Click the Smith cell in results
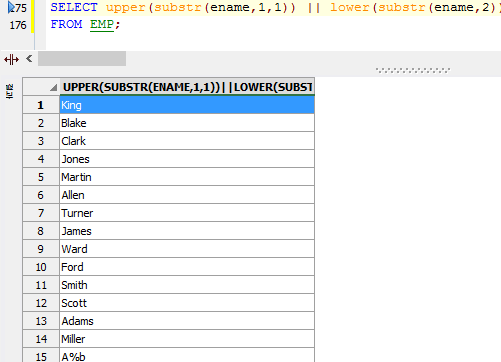This screenshot has height=362, width=501. pos(187,285)
